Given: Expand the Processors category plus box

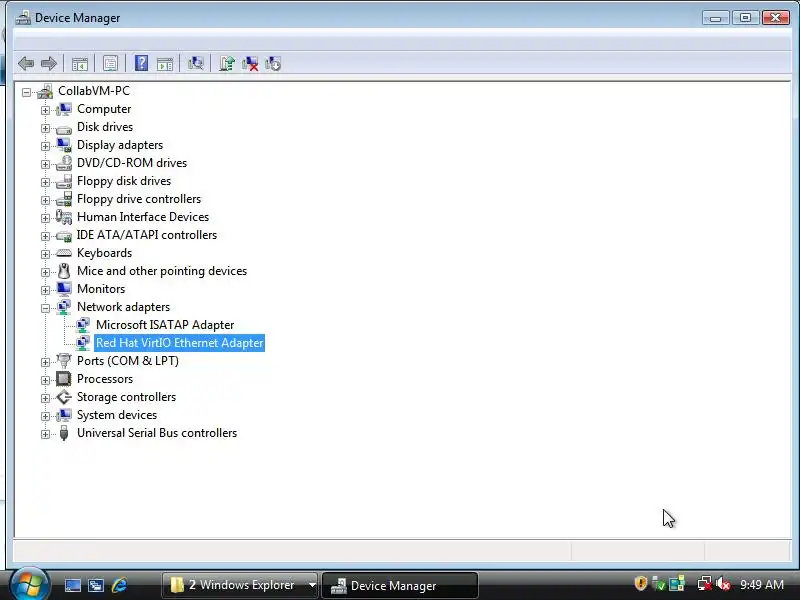Looking at the screenshot, I should (45, 380).
